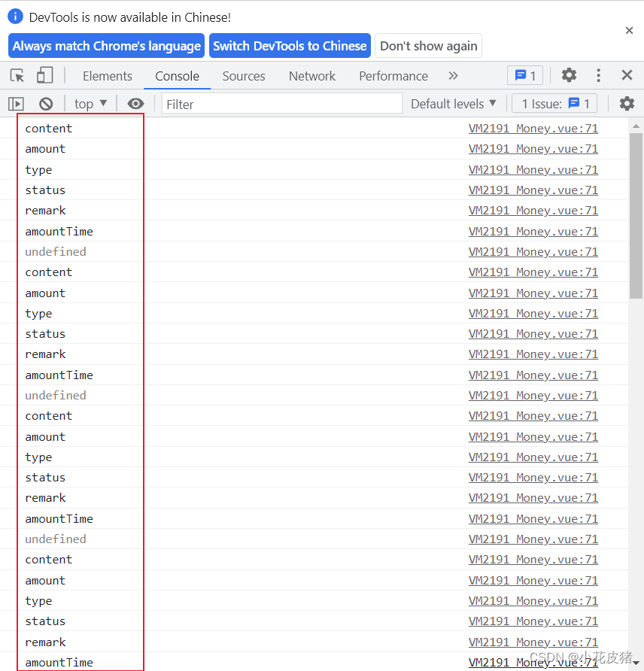Open the issues counter badge showing 1
644x671 pixels.
(x=525, y=76)
